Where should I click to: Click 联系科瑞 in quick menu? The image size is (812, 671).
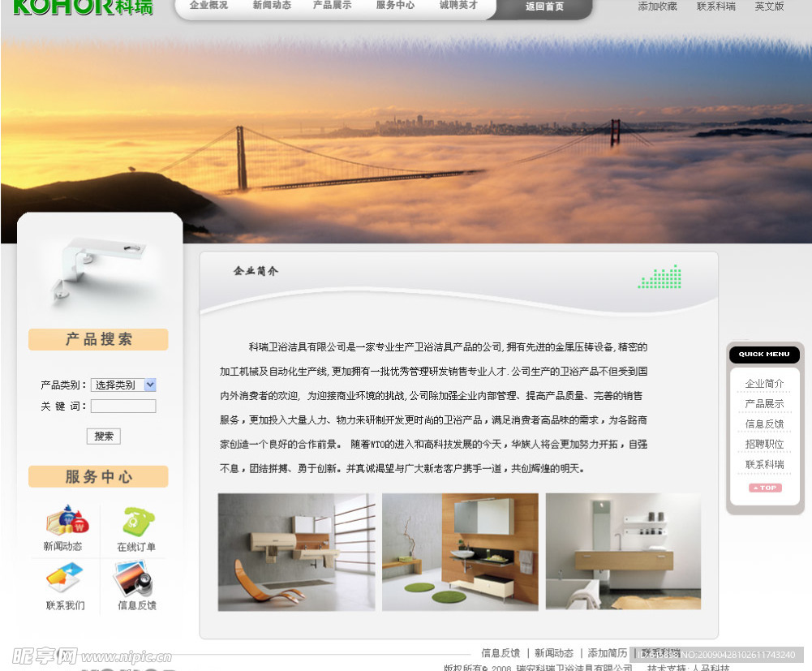click(764, 464)
